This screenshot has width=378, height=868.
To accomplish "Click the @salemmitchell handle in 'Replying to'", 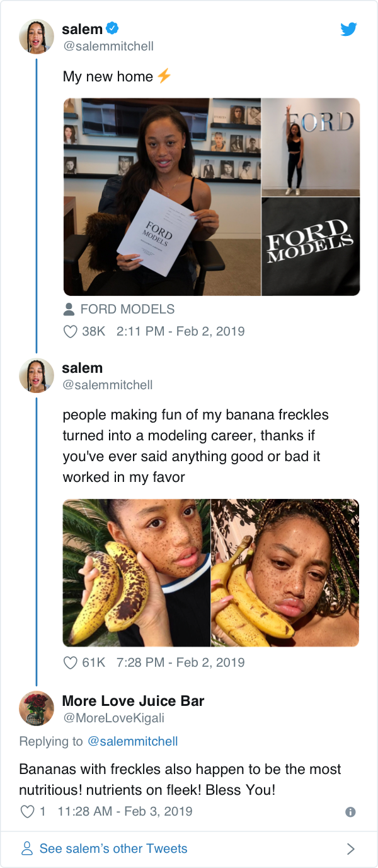I will (132, 741).
